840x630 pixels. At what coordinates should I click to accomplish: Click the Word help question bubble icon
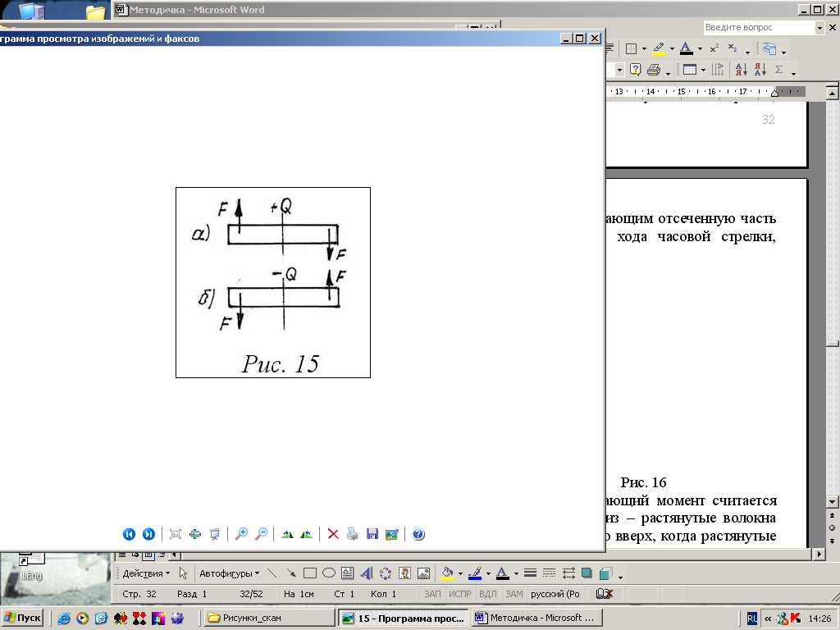(636, 70)
